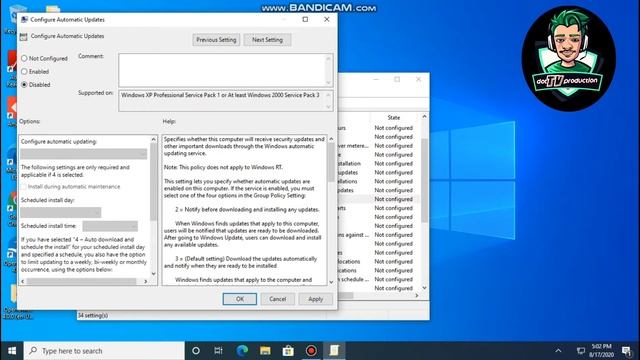The width and height of the screenshot is (640, 360).
Task: Click the Options pane scroll right arrow
Action: pos(146,281)
